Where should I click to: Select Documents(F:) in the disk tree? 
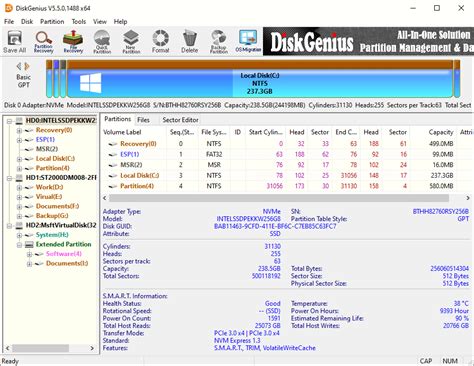click(57, 206)
